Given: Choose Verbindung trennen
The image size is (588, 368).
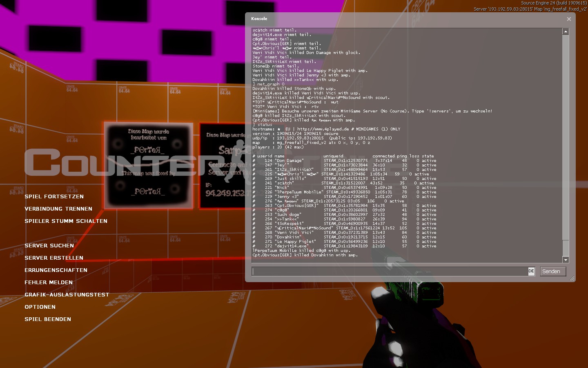Looking at the screenshot, I should (58, 209).
